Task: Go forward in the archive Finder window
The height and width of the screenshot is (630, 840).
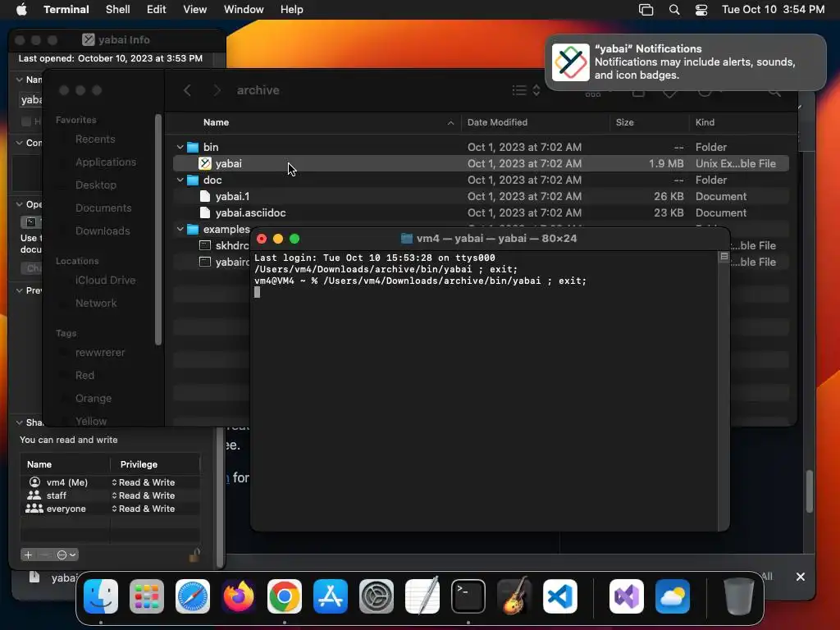Action: (217, 90)
